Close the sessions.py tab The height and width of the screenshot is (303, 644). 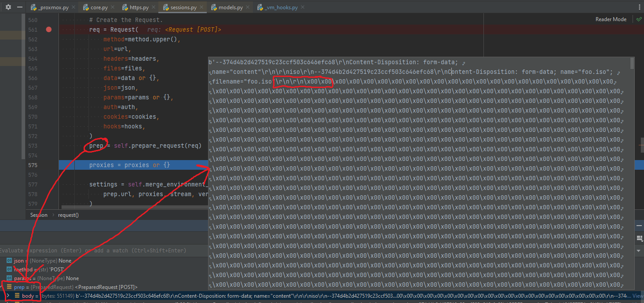click(202, 7)
